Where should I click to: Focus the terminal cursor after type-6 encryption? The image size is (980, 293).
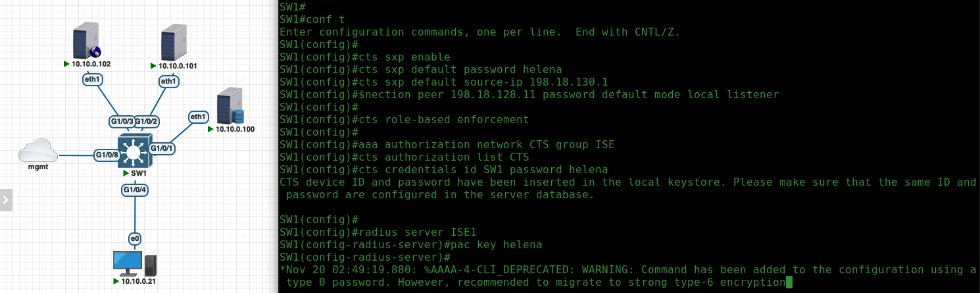coord(789,282)
